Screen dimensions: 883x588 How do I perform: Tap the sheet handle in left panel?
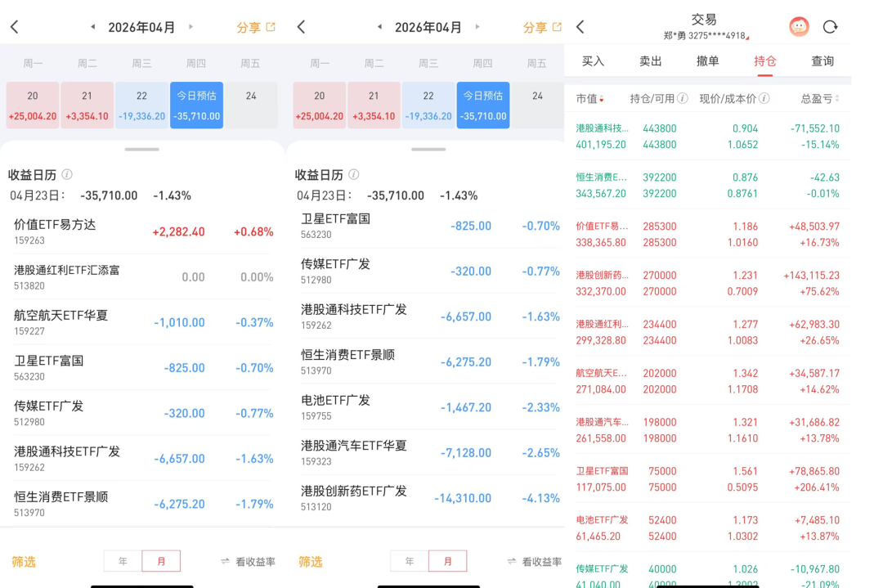(142, 150)
